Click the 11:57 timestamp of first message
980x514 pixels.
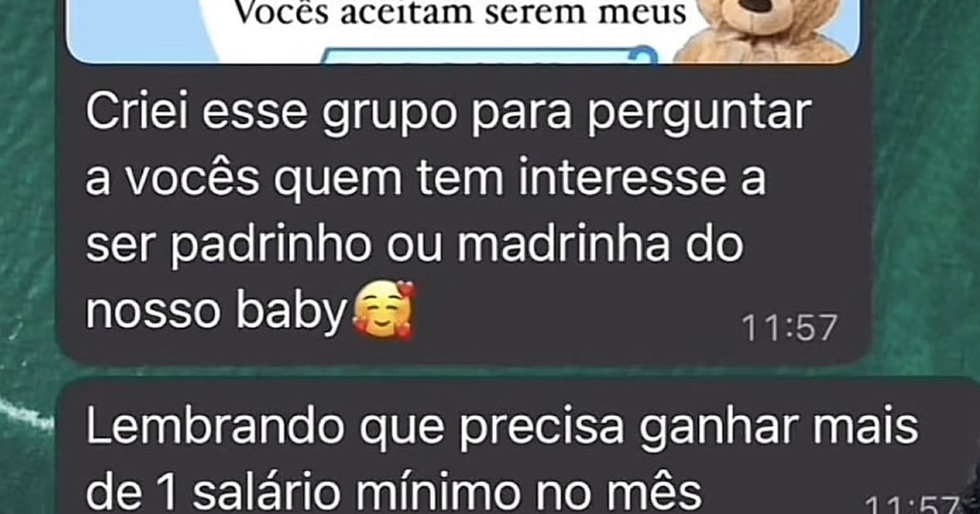790,328
